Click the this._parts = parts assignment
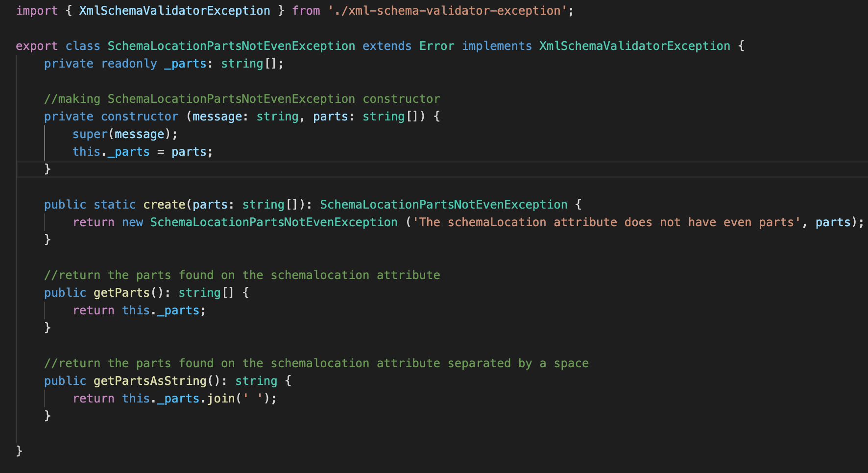Screen dimensions: 868x473 click(x=142, y=151)
